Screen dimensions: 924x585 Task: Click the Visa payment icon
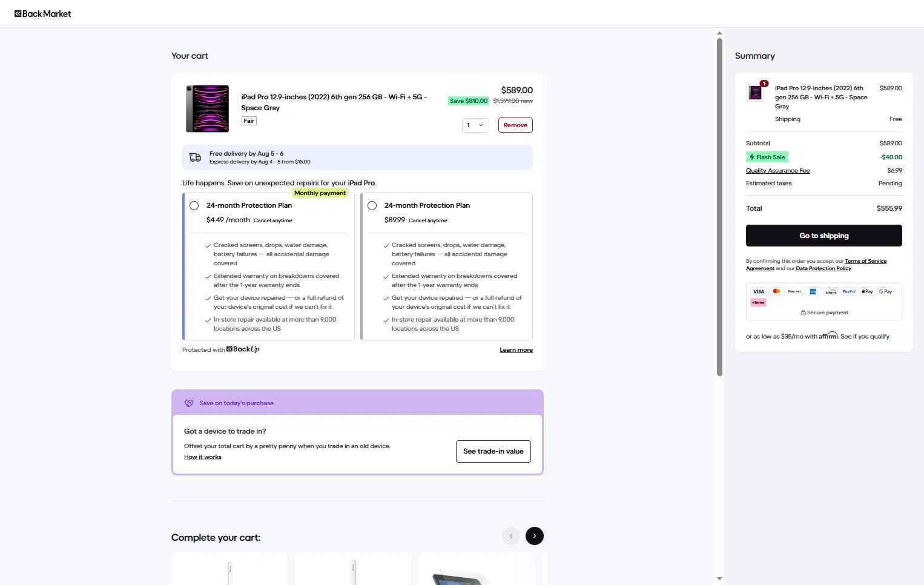(758, 291)
